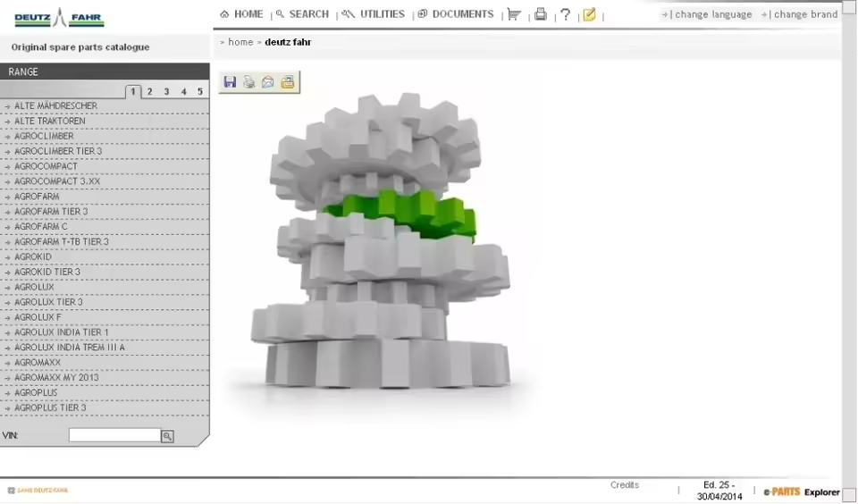
Task: Switch to range page tab 2
Action: point(149,92)
